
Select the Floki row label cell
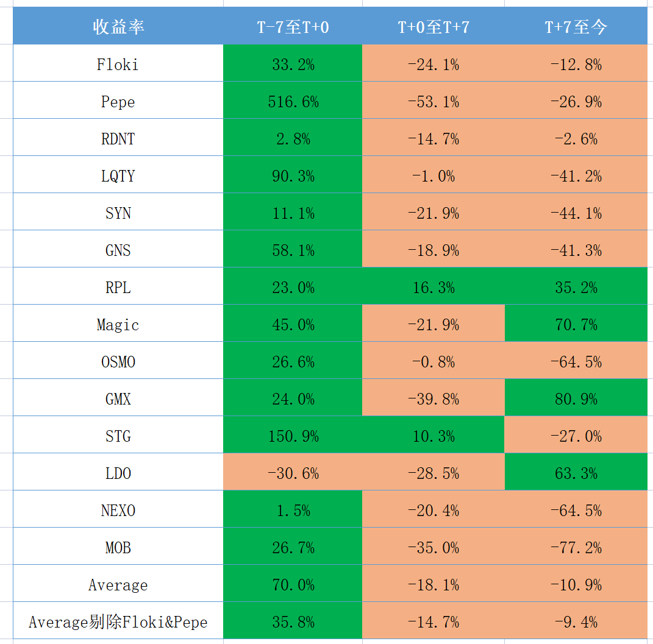click(x=118, y=65)
